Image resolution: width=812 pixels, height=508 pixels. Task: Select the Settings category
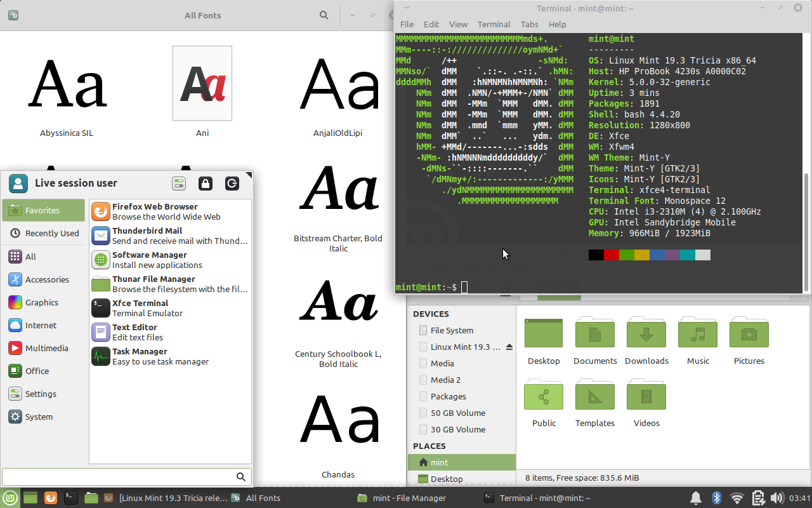pyautogui.click(x=44, y=394)
